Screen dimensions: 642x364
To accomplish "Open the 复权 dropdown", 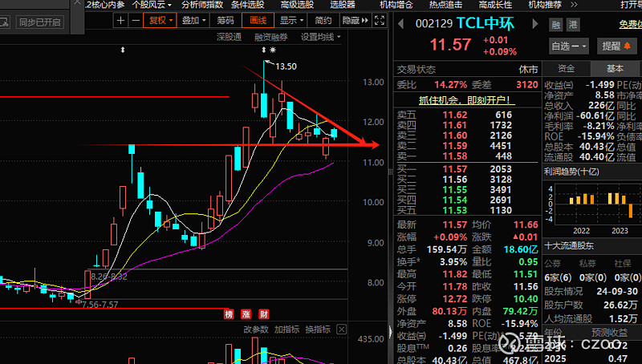I will [160, 21].
